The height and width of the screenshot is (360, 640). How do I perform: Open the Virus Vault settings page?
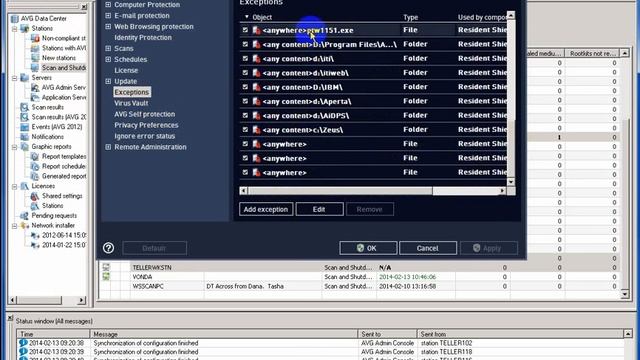point(131,103)
